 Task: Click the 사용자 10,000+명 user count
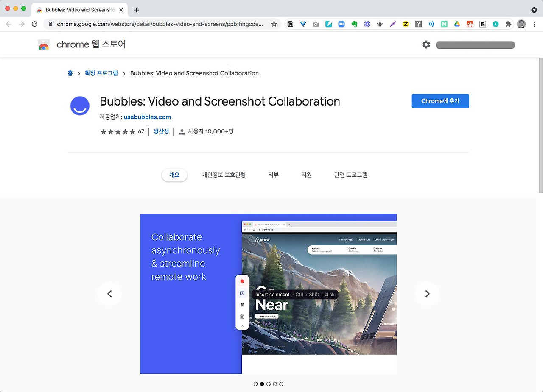206,132
